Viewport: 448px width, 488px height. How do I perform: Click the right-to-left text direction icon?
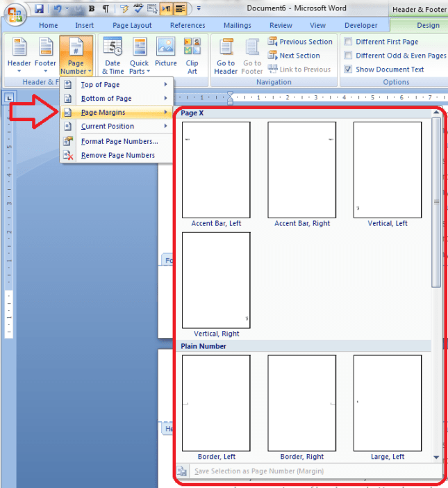point(166,9)
